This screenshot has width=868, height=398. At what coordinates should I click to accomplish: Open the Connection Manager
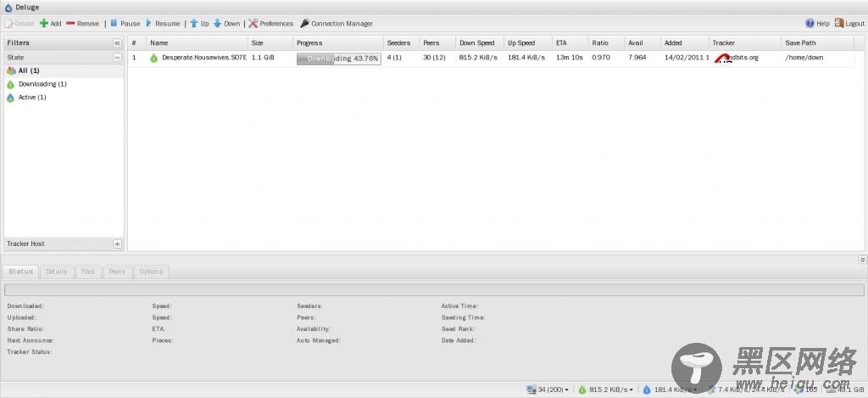point(336,23)
